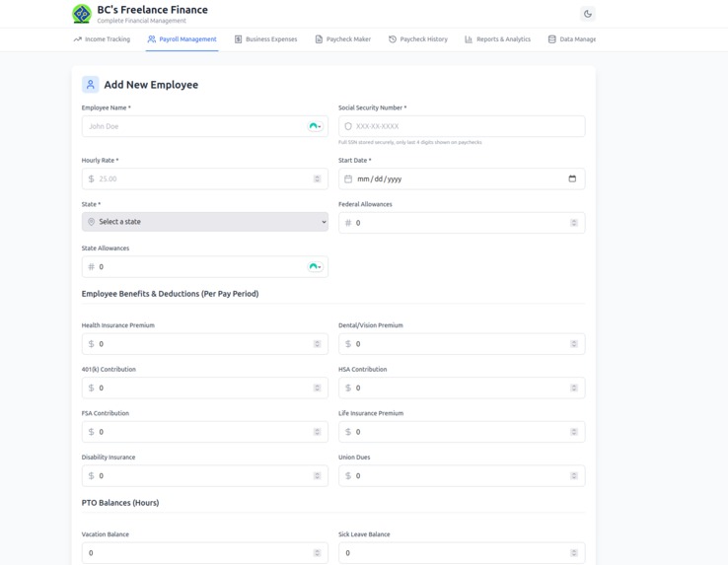Click the Federal Allowances field
The image size is (728, 565).
462,223
